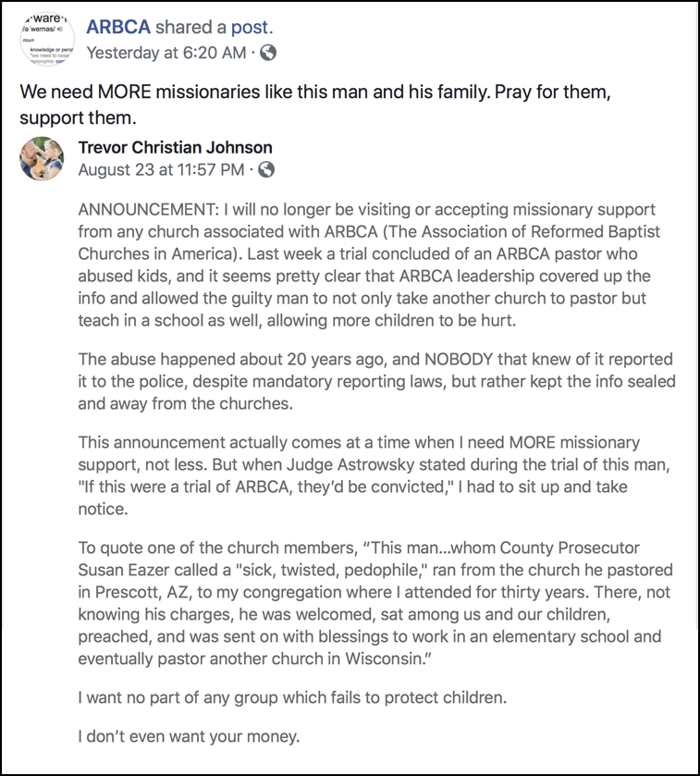Click Trevor Christian Johnson's profile photo

[42, 158]
